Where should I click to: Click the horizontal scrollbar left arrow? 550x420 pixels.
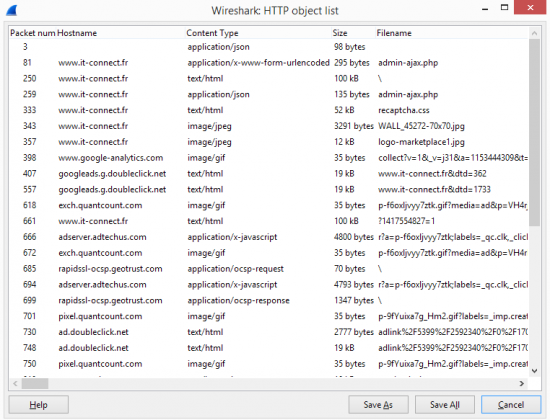point(15,384)
